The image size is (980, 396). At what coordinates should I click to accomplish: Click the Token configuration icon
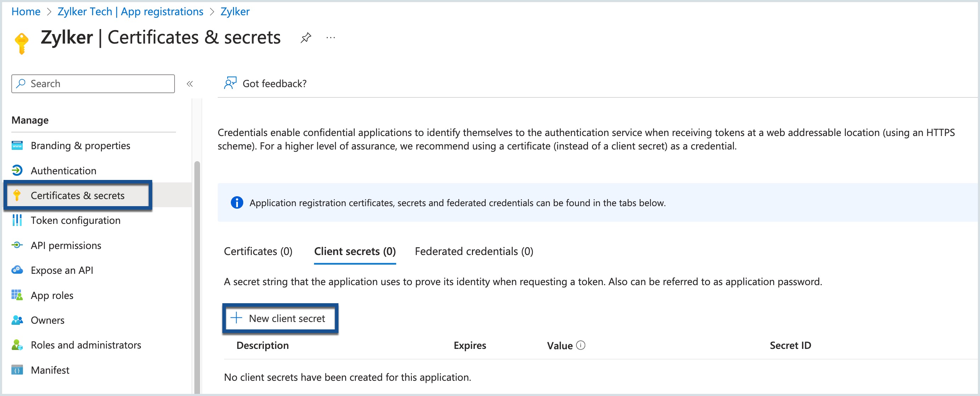click(17, 220)
